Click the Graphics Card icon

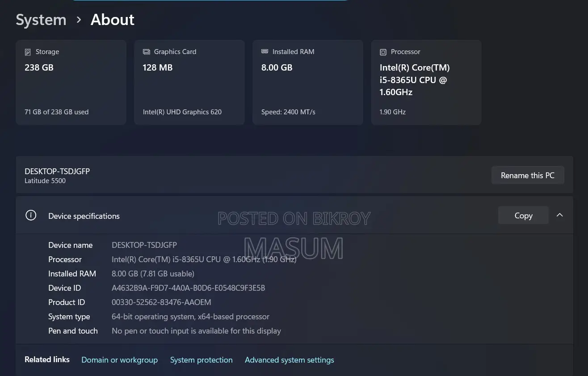[146, 52]
